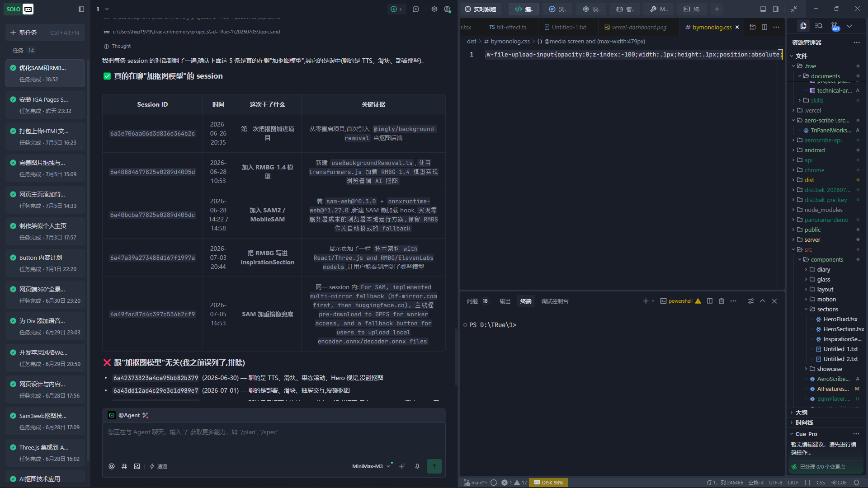Insert a # reference in chat input
The height and width of the screenshot is (488, 868).
(x=124, y=466)
